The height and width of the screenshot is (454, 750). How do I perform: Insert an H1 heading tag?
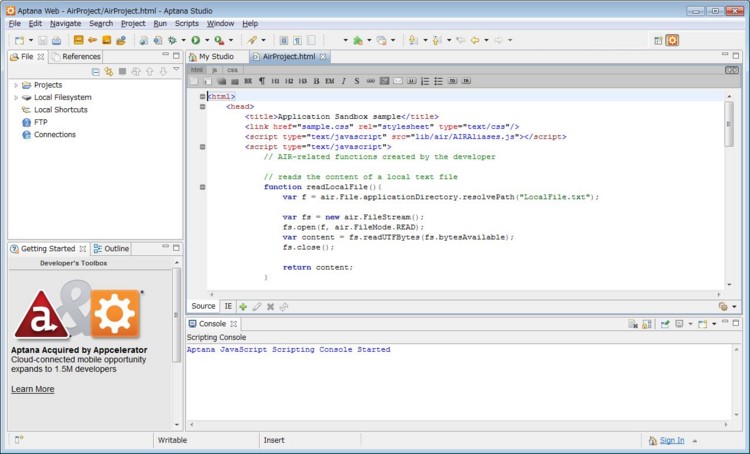click(276, 81)
